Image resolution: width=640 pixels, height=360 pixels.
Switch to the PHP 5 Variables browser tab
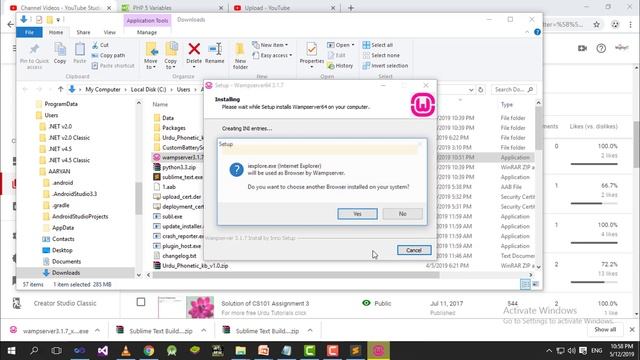[x=152, y=8]
